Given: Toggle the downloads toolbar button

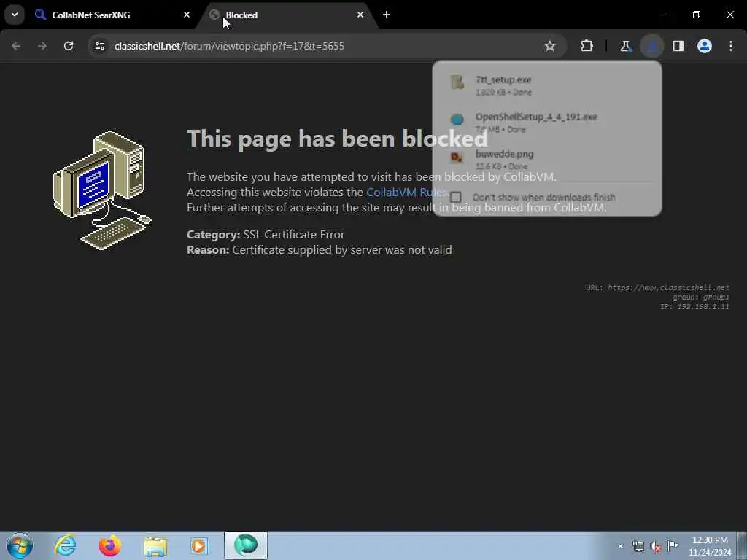Looking at the screenshot, I should point(651,46).
